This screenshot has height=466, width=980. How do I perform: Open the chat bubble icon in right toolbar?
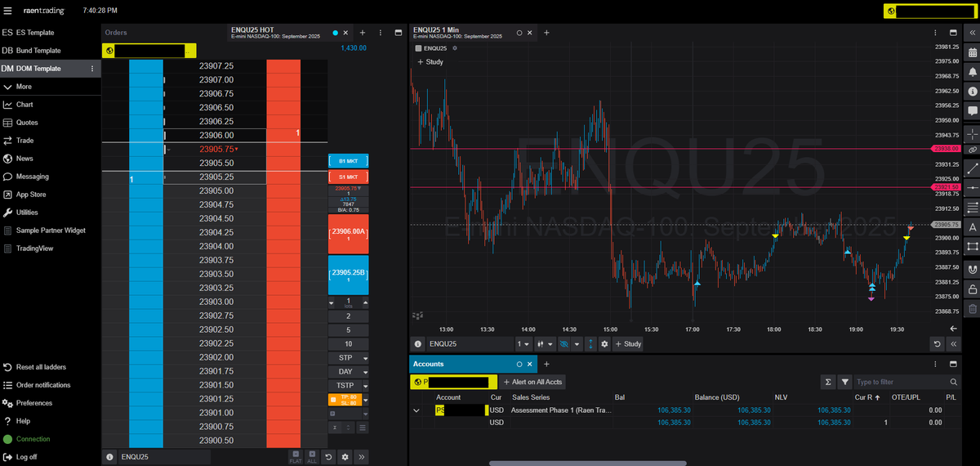click(973, 110)
